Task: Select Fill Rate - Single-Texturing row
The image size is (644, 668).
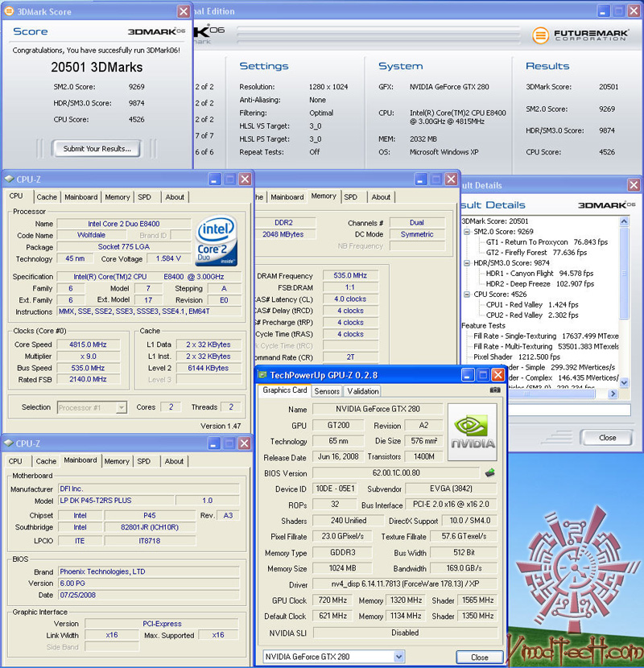Action: pos(546,336)
